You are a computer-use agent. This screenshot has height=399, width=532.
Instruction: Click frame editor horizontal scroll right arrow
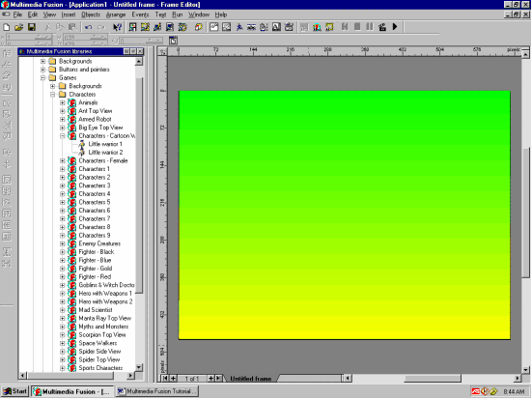coord(518,378)
